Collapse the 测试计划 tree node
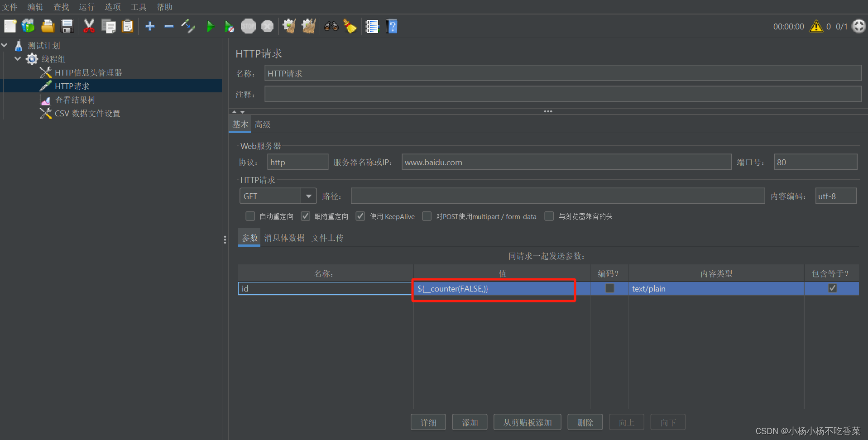 (x=5, y=45)
